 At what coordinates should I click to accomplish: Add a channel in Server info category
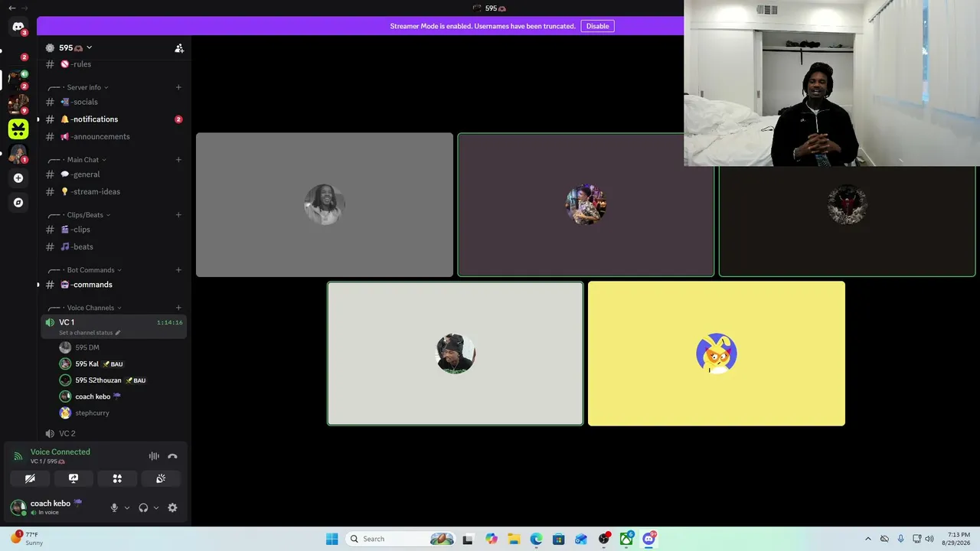pyautogui.click(x=178, y=87)
